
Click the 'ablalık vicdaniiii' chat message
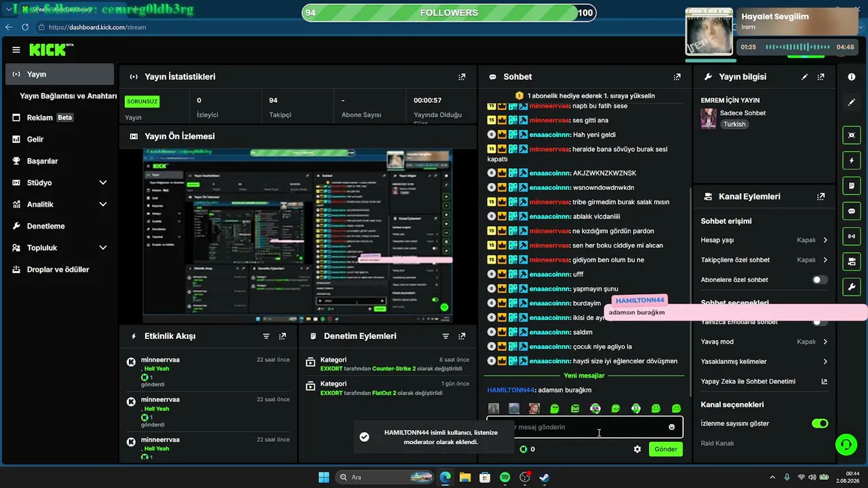click(597, 216)
